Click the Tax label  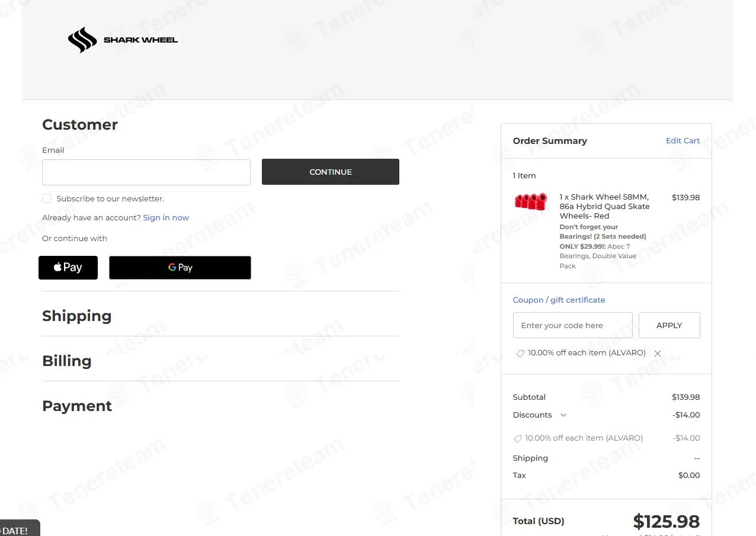[520, 475]
